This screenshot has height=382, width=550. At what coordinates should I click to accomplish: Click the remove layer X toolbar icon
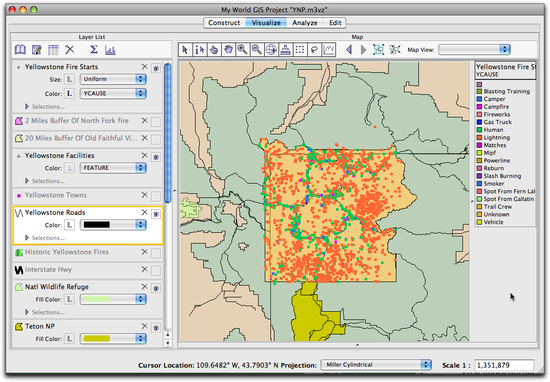(x=70, y=49)
